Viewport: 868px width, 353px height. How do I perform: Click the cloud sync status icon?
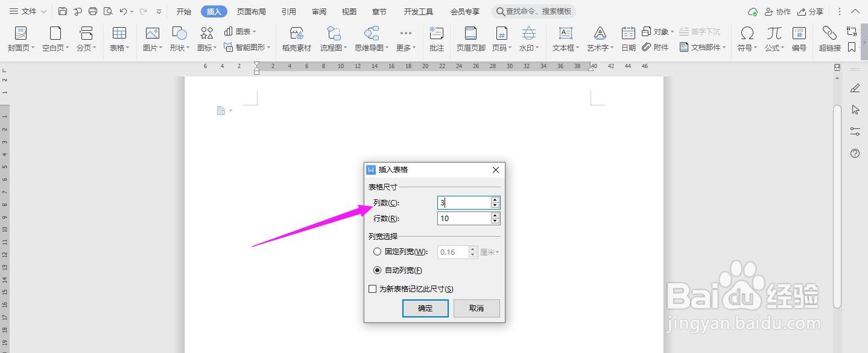tap(752, 12)
